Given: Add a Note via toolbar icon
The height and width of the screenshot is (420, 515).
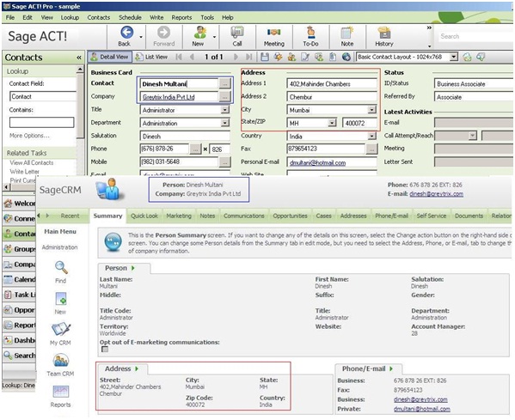Looking at the screenshot, I should (346, 33).
